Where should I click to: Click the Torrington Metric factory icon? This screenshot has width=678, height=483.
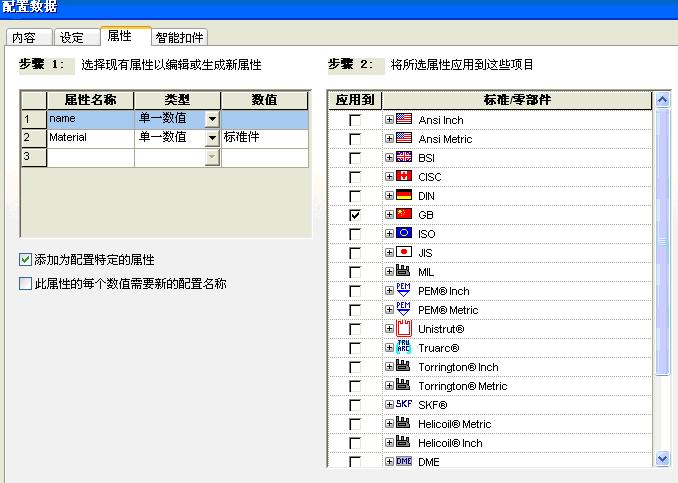(x=403, y=385)
